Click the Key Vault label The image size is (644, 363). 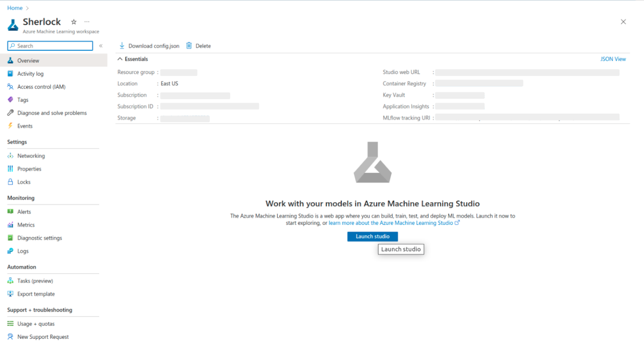pyautogui.click(x=394, y=95)
